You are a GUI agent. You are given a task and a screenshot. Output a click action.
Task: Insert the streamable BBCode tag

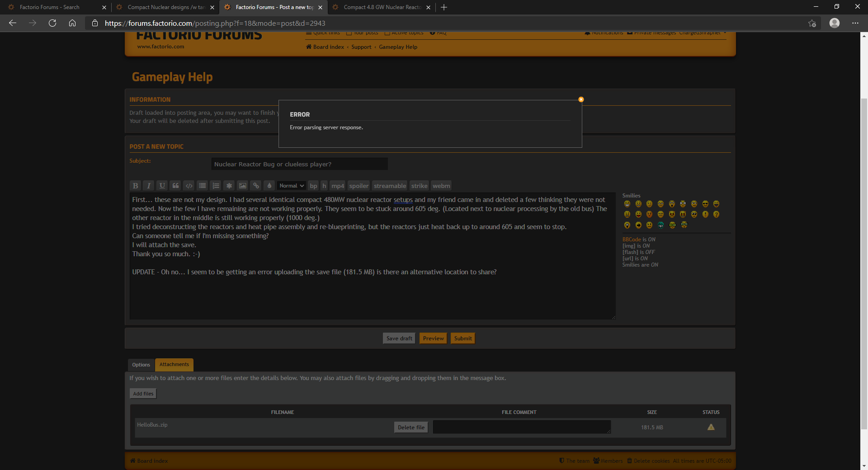[390, 186]
